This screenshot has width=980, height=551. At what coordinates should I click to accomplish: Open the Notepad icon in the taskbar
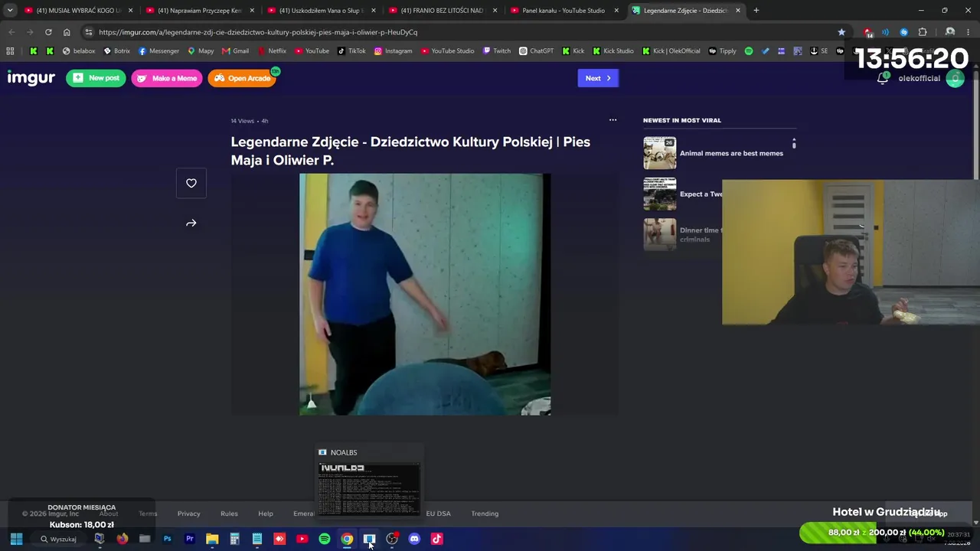(x=257, y=539)
